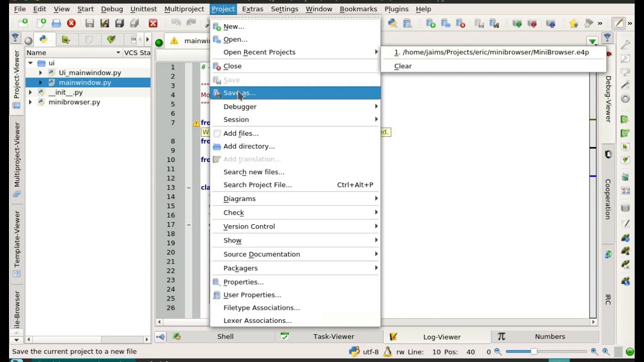Viewport: 644px width, 362px height.
Task: Click the Linux end-of-line penguin icon
Action: [x=387, y=352]
